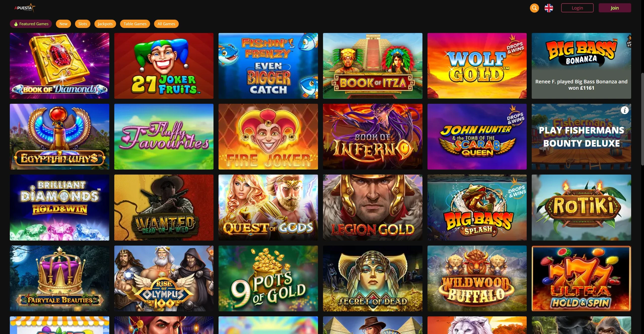Open Legion Gold game thumbnail

(x=373, y=207)
